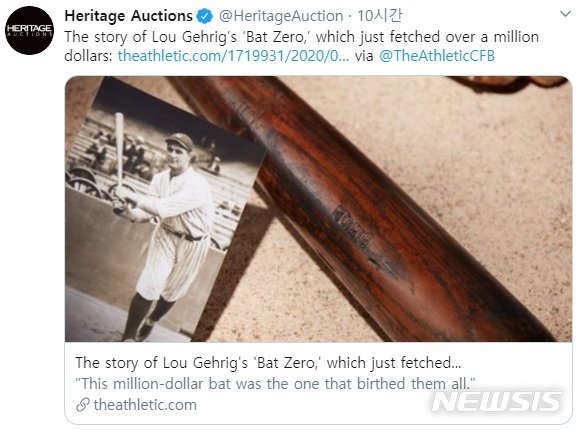Viewport: 582px width, 430px height.
Task: Click the blue verified badge
Action: pyautogui.click(x=205, y=16)
